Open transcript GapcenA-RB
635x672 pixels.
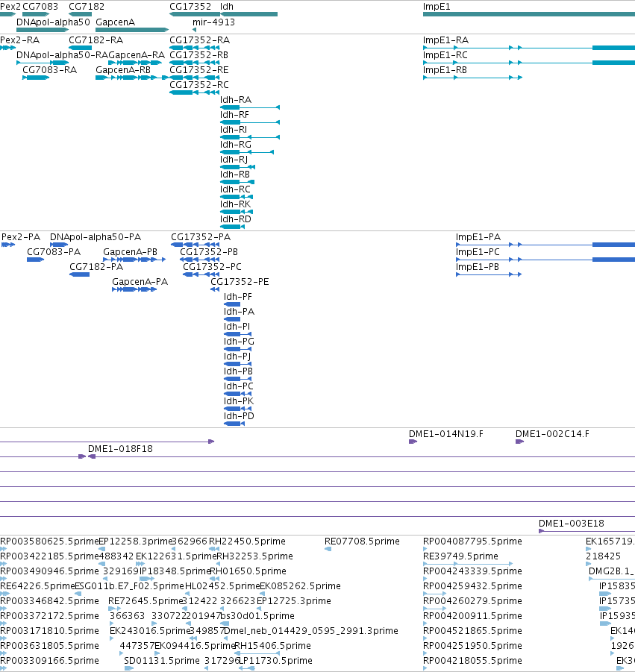tap(123, 70)
